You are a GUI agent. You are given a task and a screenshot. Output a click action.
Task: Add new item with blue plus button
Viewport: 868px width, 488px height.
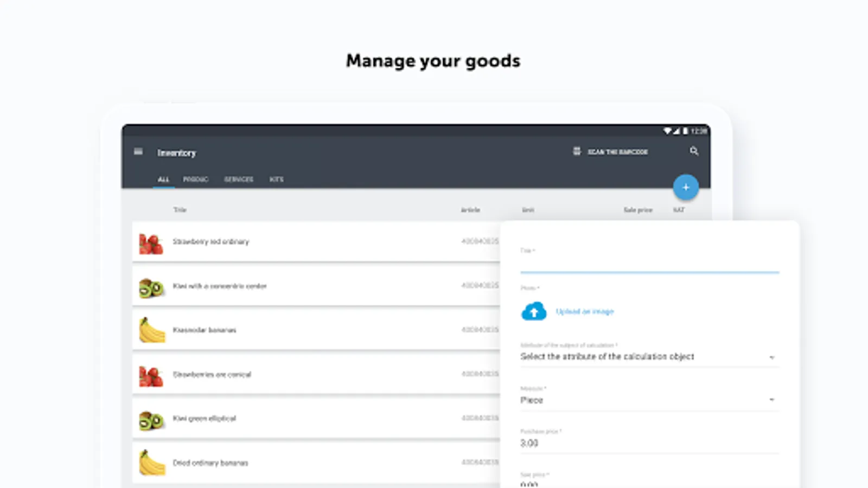click(x=686, y=187)
